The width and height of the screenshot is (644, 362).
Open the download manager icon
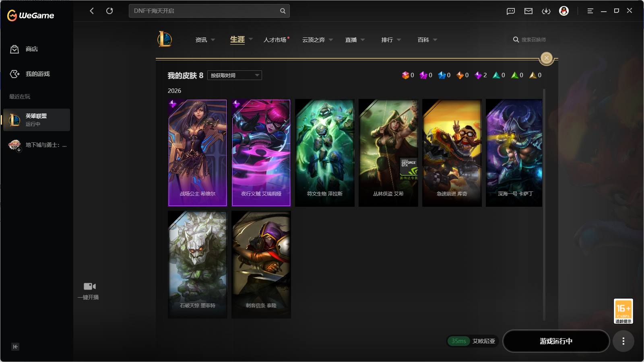pos(546,11)
